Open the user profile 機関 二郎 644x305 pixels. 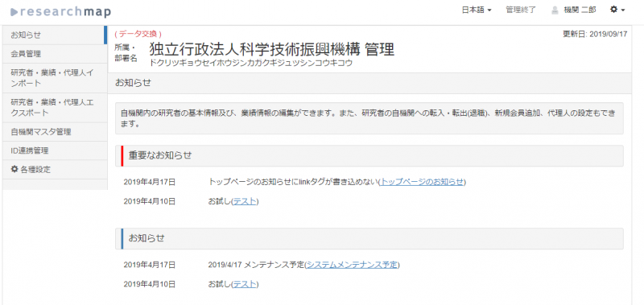coord(580,10)
